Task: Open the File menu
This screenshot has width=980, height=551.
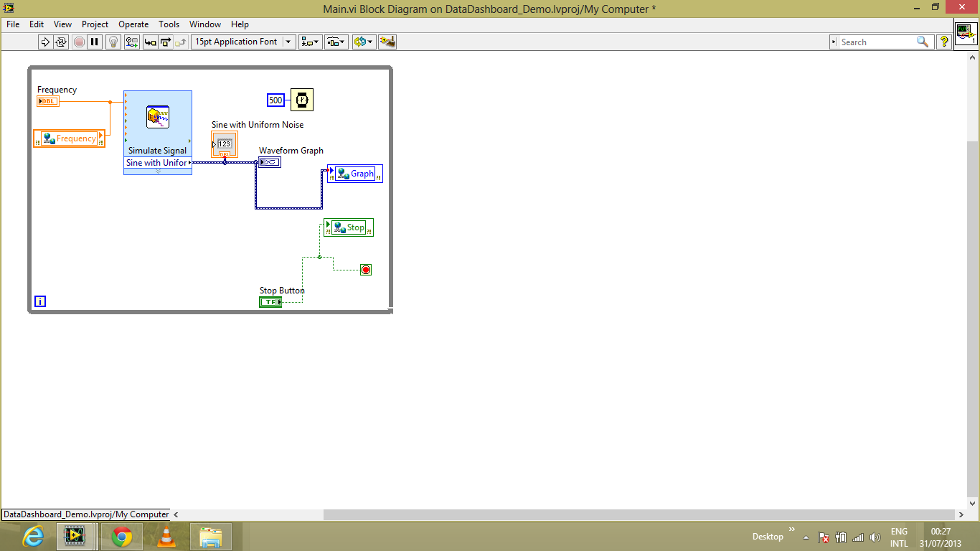Action: pyautogui.click(x=13, y=24)
